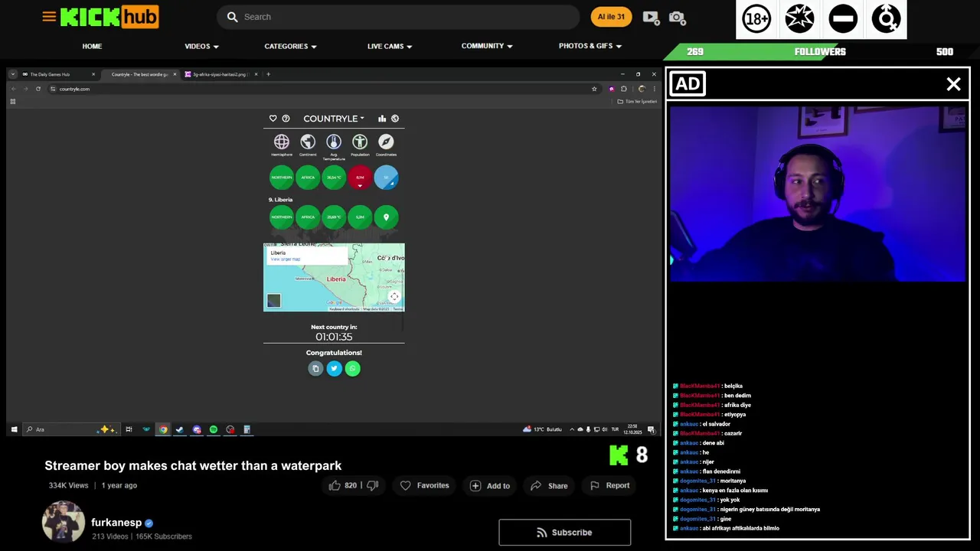Open the 'Add to' playlist option

click(490, 486)
